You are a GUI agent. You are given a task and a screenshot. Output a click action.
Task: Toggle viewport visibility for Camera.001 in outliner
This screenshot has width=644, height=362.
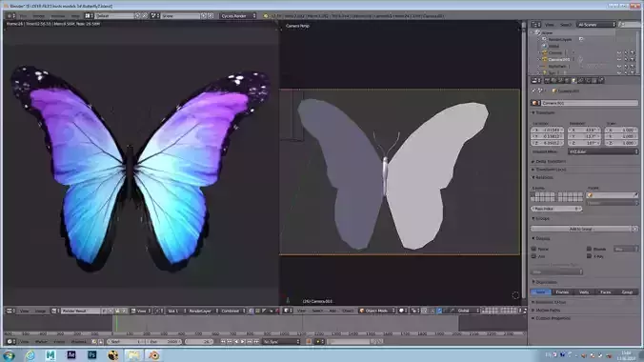[x=619, y=59]
